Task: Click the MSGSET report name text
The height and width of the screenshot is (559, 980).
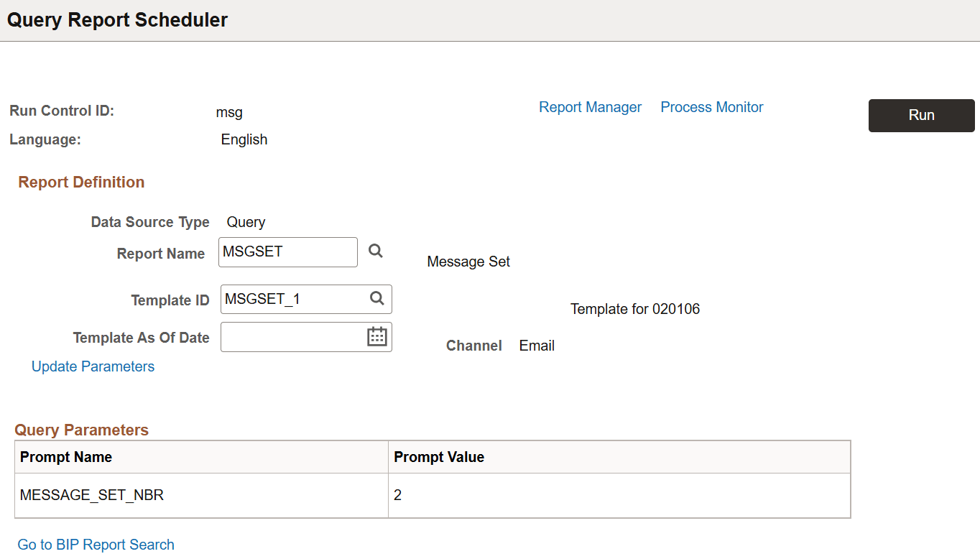Action: (x=248, y=251)
